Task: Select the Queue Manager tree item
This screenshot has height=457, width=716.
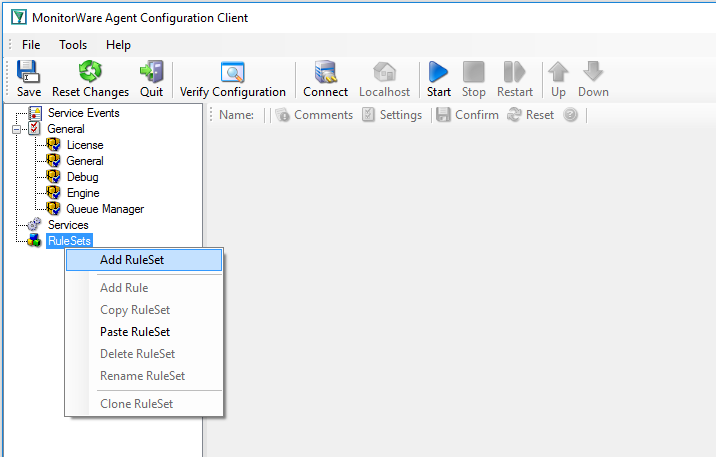Action: (105, 209)
